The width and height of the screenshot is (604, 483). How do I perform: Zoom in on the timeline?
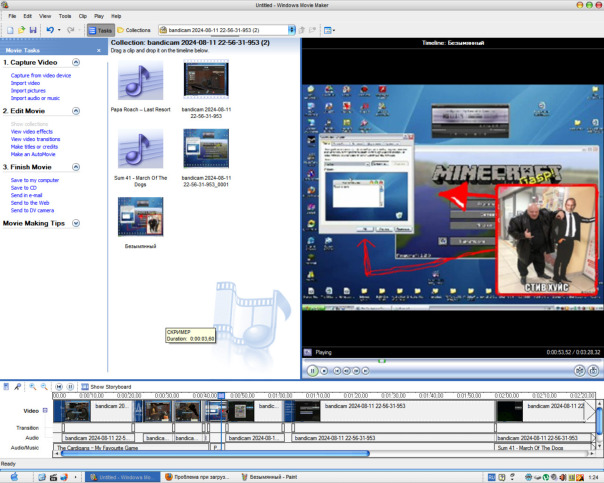[33, 386]
